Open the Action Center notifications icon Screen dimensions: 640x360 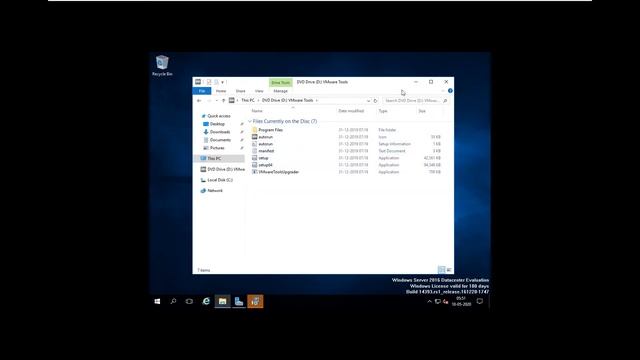coord(480,302)
